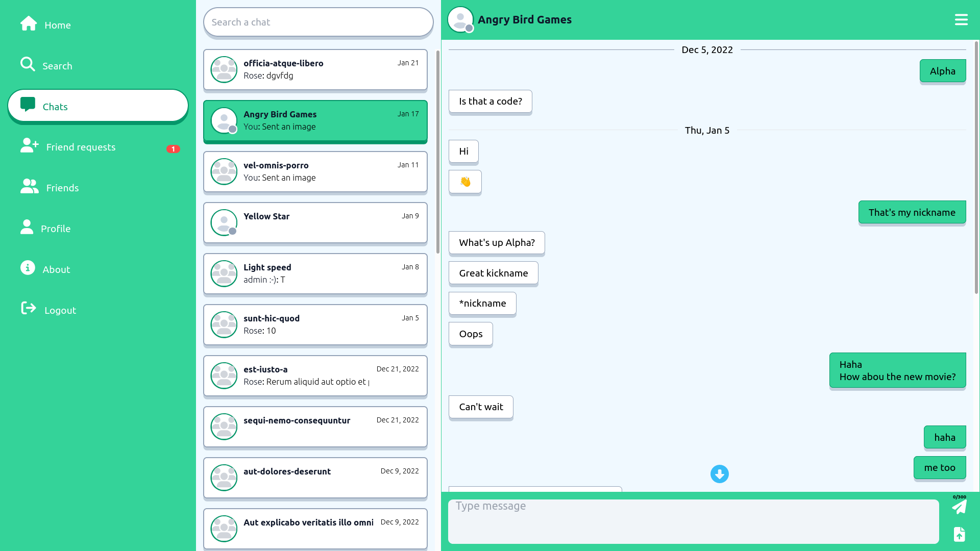Screen dimensions: 980x551
Task: Click the Logout door icon
Action: [29, 308]
